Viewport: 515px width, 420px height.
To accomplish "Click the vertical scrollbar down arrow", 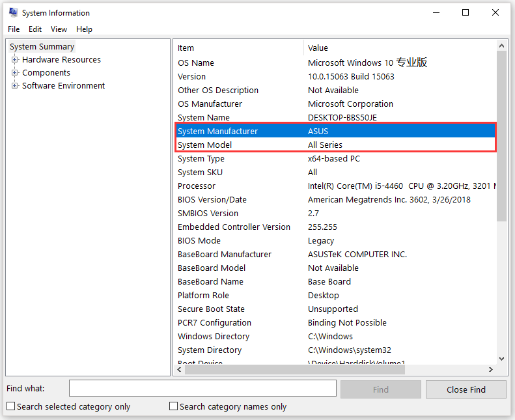I will (501, 359).
